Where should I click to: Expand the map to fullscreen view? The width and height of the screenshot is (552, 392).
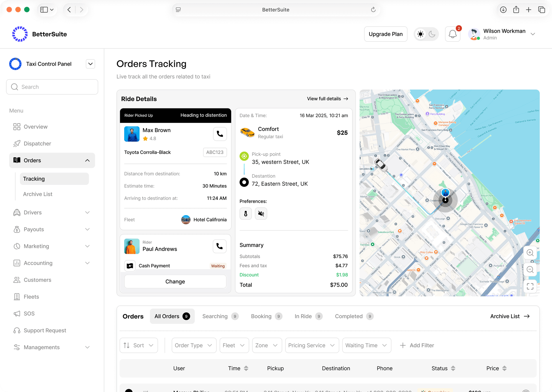(x=530, y=286)
